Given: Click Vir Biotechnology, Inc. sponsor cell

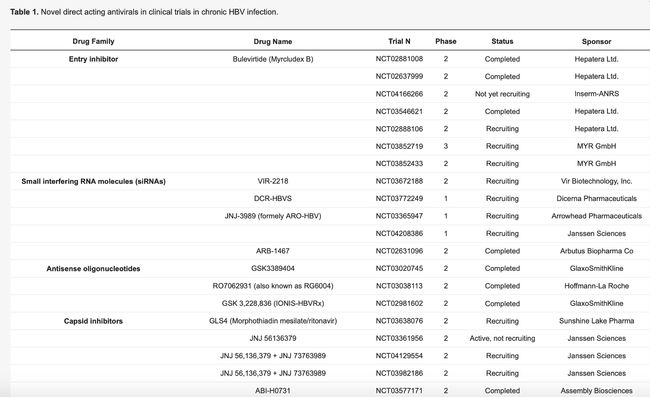Looking at the screenshot, I should (597, 181).
